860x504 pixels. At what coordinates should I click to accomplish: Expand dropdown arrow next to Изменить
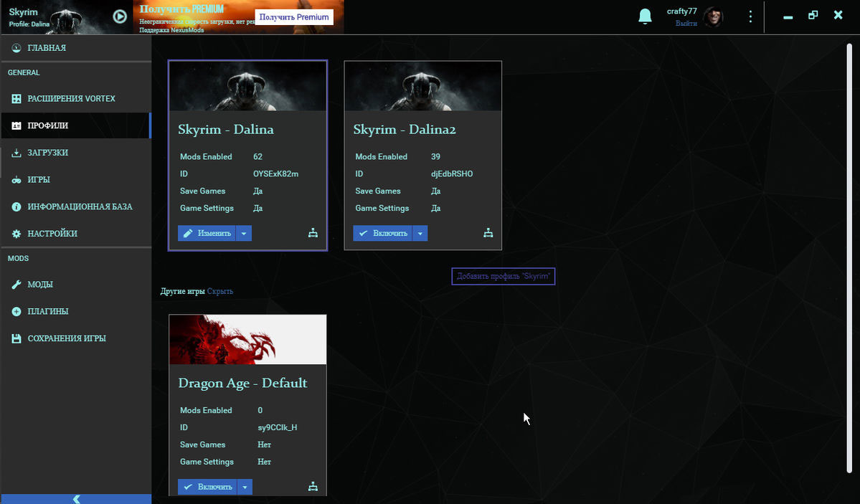[x=244, y=233]
